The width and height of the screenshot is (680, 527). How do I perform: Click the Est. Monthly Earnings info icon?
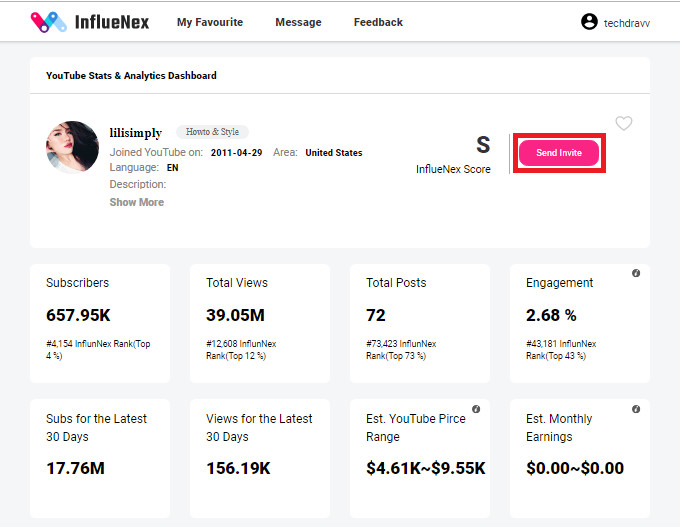click(x=636, y=409)
